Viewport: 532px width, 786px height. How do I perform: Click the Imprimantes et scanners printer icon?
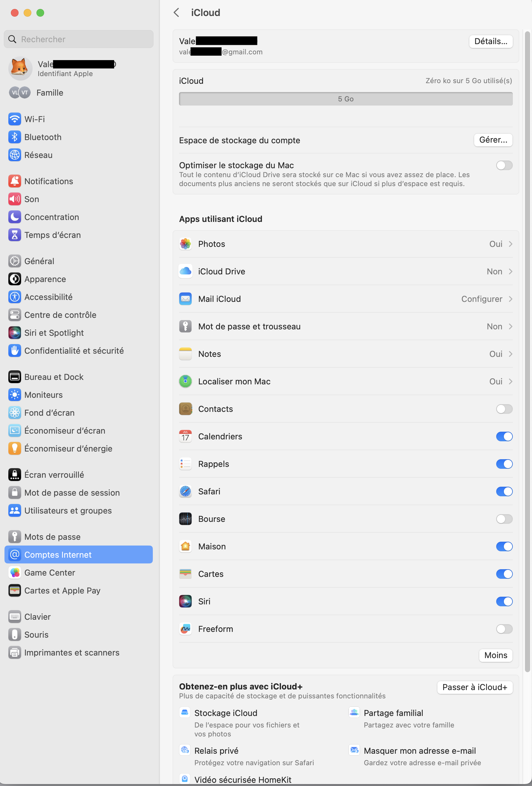point(14,653)
